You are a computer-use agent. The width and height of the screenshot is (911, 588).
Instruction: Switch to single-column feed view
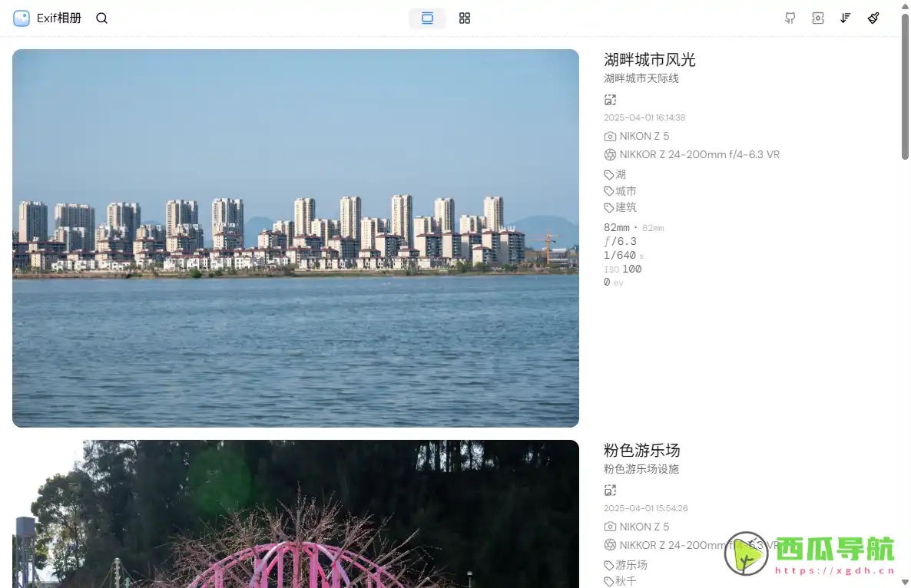click(x=428, y=18)
